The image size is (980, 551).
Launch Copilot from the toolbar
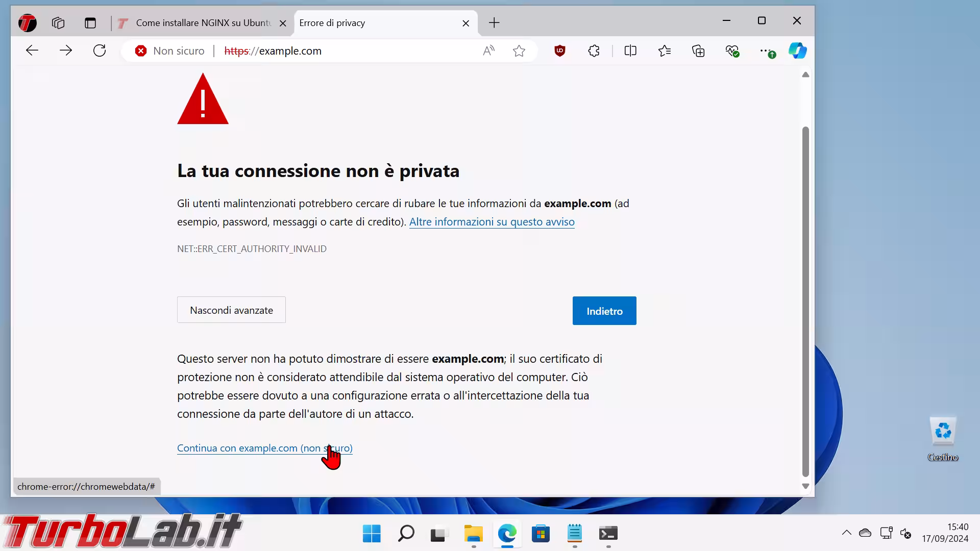pyautogui.click(x=797, y=51)
